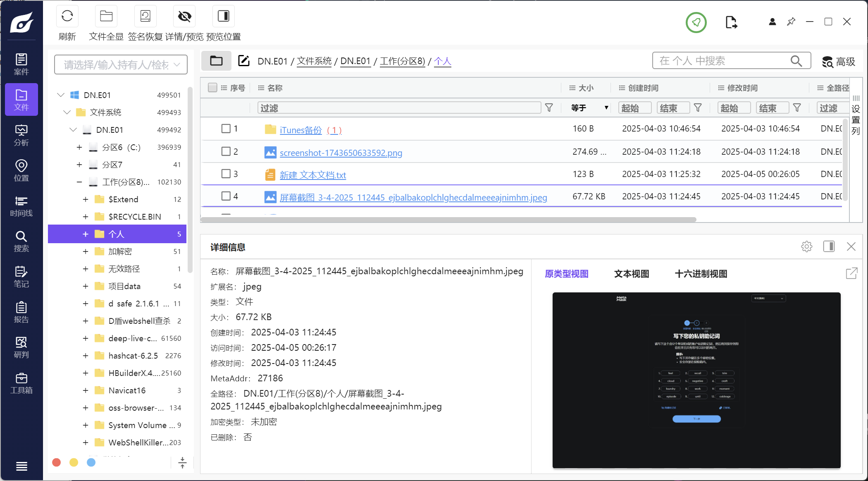This screenshot has height=481, width=868.
Task: Open the 工具箱 toolbox sidebar icon
Action: (21, 383)
